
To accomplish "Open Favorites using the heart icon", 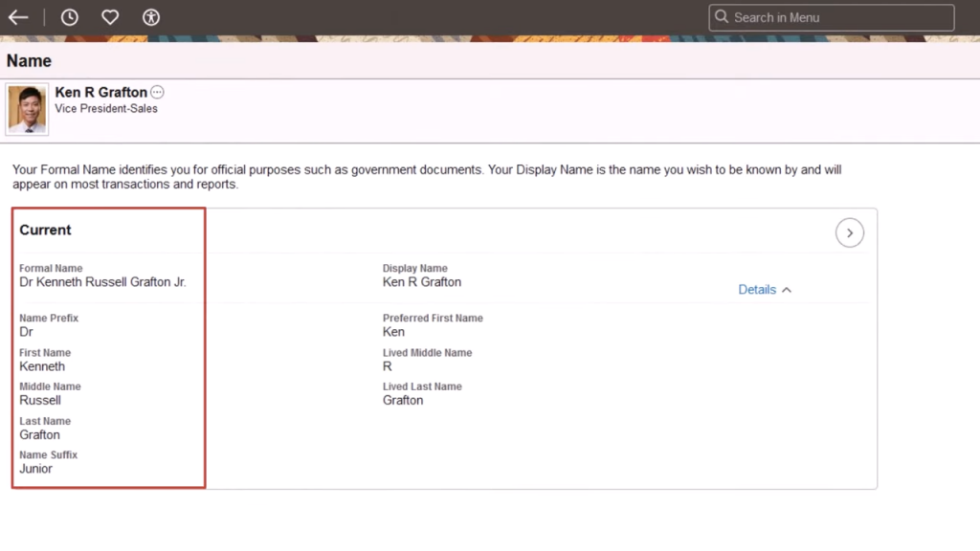I will point(110,17).
